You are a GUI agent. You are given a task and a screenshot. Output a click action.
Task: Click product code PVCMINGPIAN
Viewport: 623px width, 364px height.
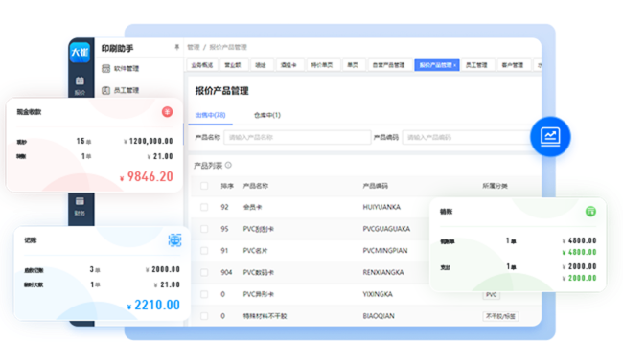(385, 250)
